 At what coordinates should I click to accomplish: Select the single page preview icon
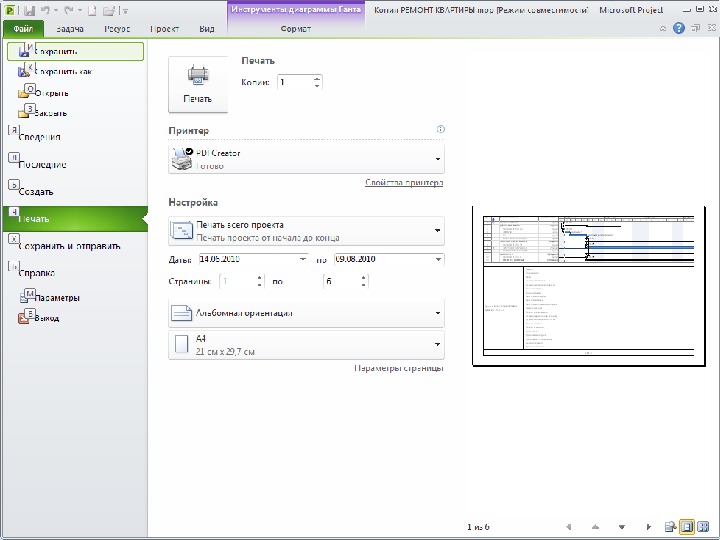tap(687, 527)
